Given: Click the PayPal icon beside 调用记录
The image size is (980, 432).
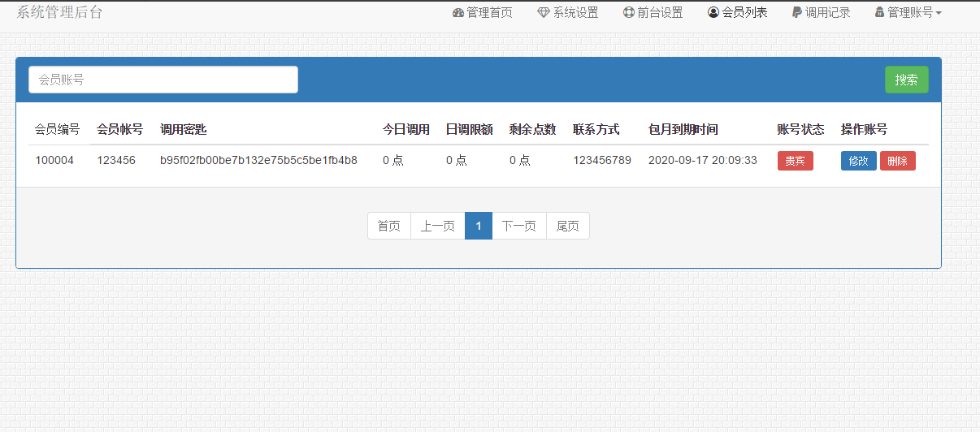Looking at the screenshot, I should point(797,13).
